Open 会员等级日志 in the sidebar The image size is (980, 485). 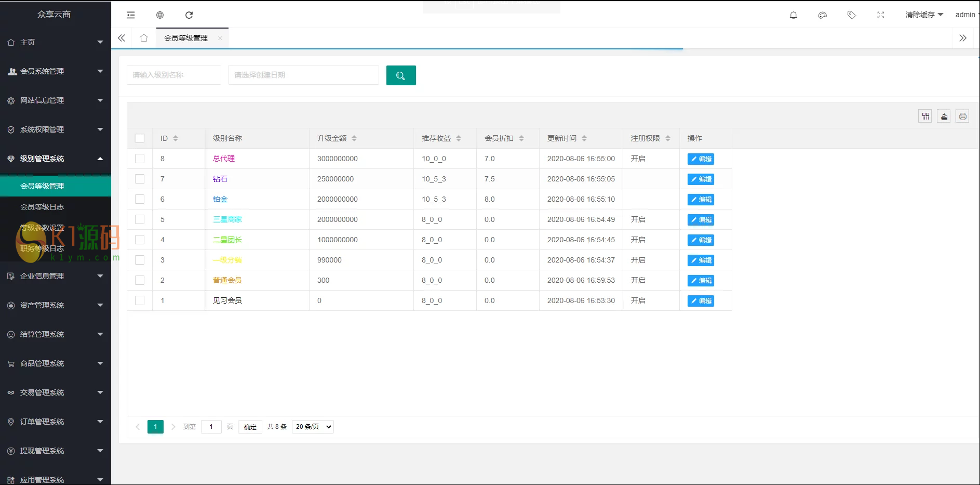[x=42, y=207]
